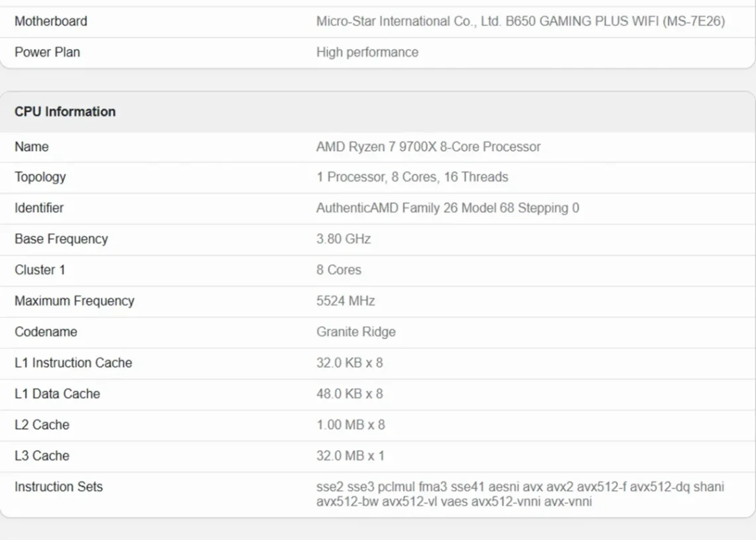Select the 5524 MHz maximum frequency value
The image size is (756, 540).
click(346, 301)
